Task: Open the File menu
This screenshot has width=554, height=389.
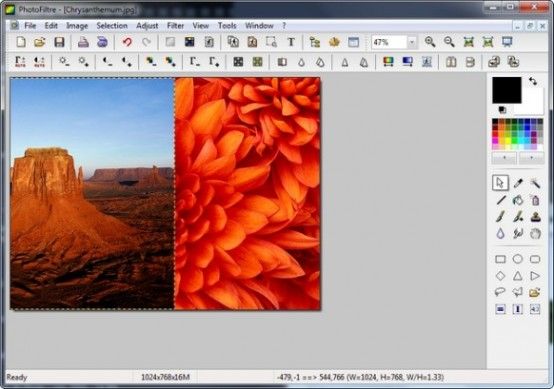Action: [x=30, y=26]
